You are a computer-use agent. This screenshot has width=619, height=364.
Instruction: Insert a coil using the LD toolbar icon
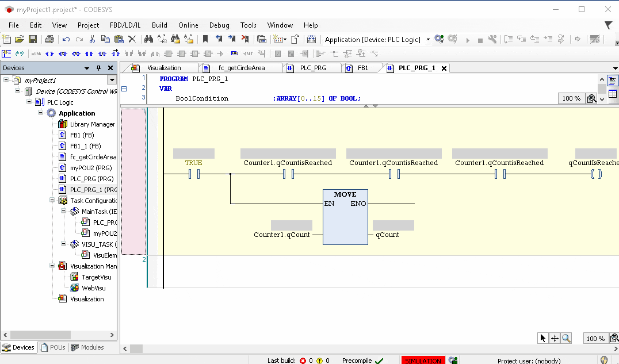48,53
